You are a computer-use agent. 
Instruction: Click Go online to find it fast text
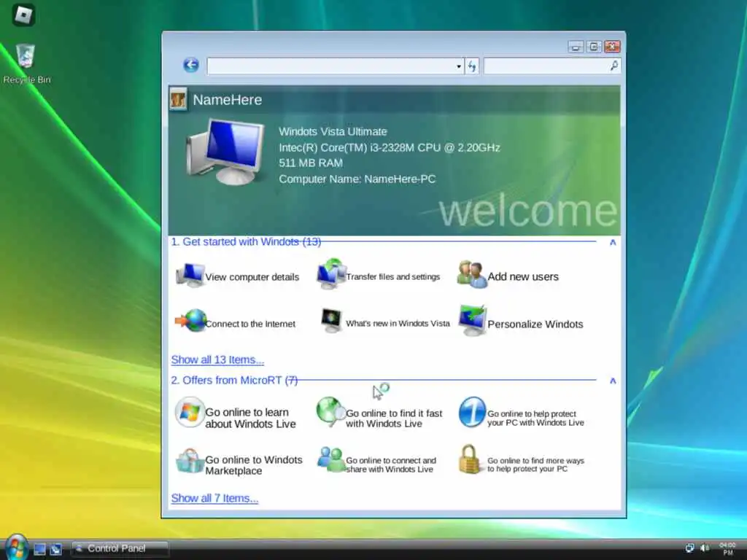click(394, 418)
